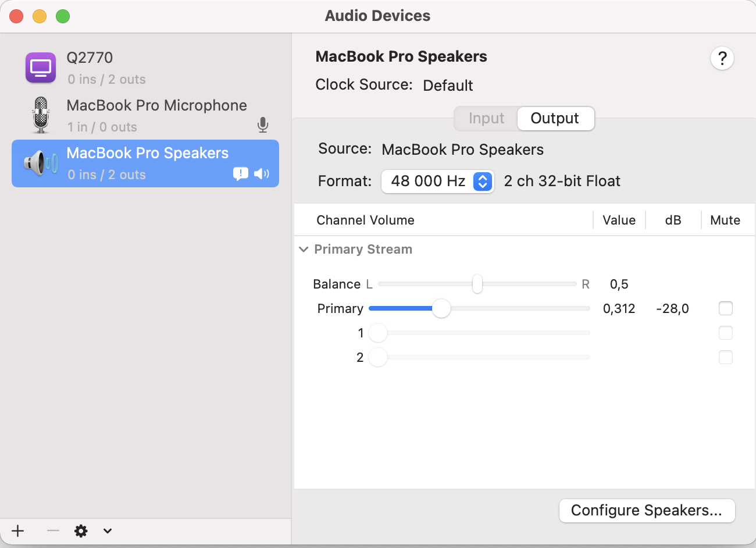Switch to the Input tab
The height and width of the screenshot is (548, 756).
486,119
